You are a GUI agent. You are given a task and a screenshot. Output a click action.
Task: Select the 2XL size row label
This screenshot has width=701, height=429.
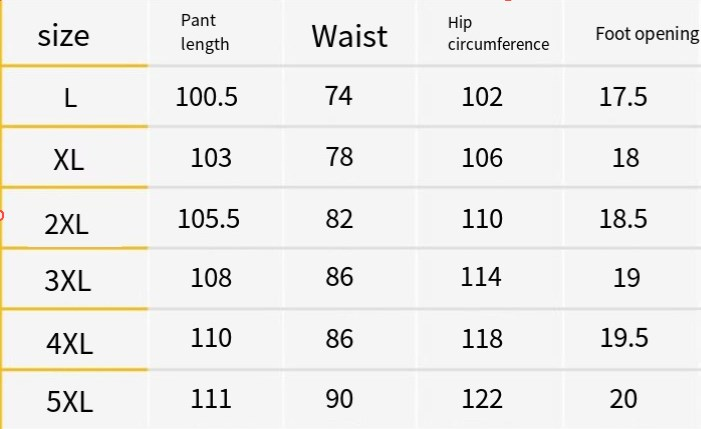click(67, 224)
